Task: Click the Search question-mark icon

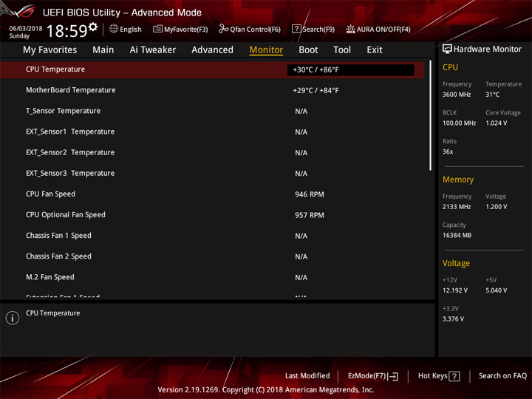Action: coord(296,29)
